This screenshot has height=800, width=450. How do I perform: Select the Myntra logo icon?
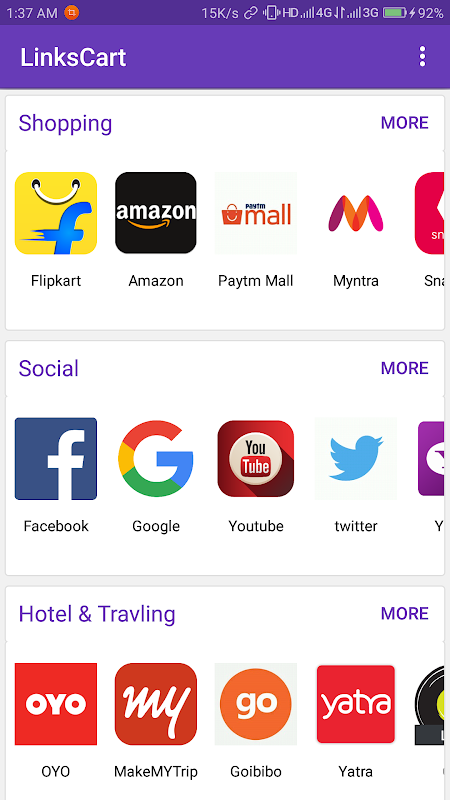coord(356,213)
